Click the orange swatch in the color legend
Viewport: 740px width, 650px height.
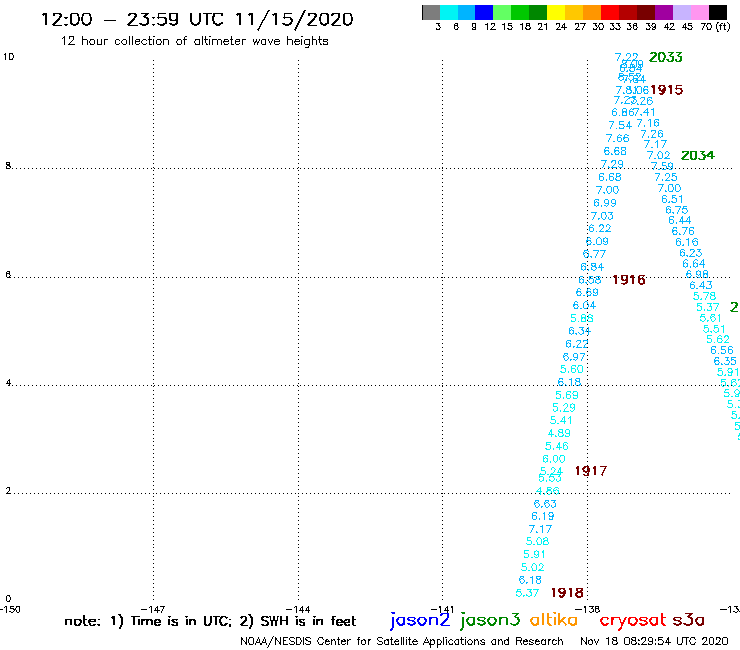(592, 12)
